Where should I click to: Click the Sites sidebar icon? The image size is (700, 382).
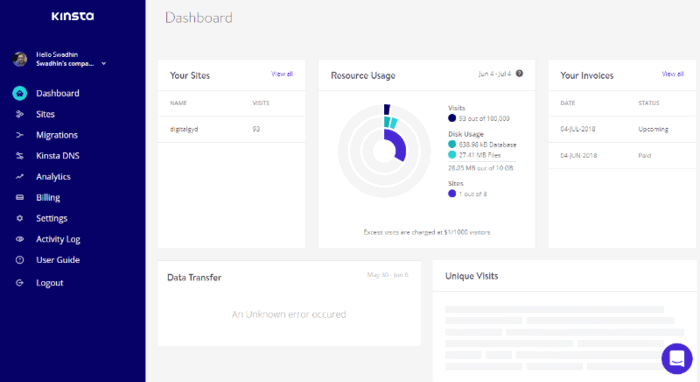point(20,114)
